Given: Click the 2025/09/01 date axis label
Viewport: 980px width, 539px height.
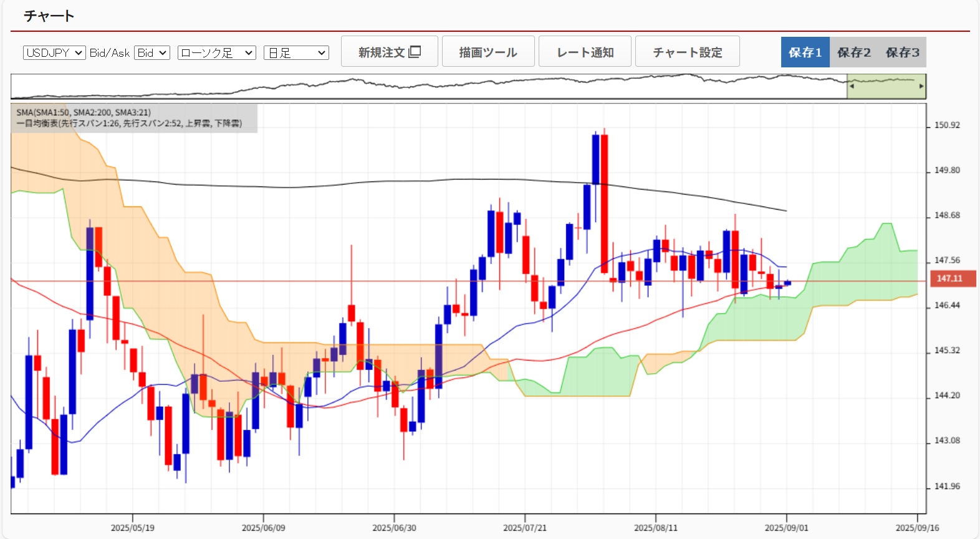Looking at the screenshot, I should tap(787, 528).
